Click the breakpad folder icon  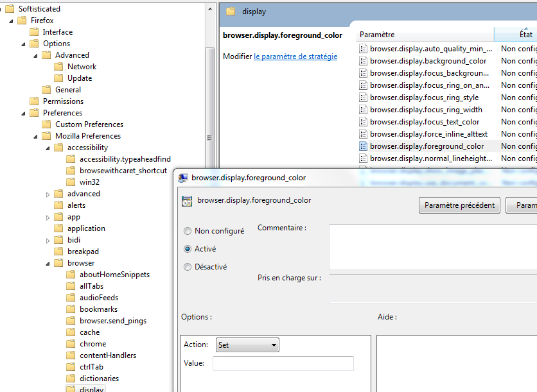pos(58,251)
